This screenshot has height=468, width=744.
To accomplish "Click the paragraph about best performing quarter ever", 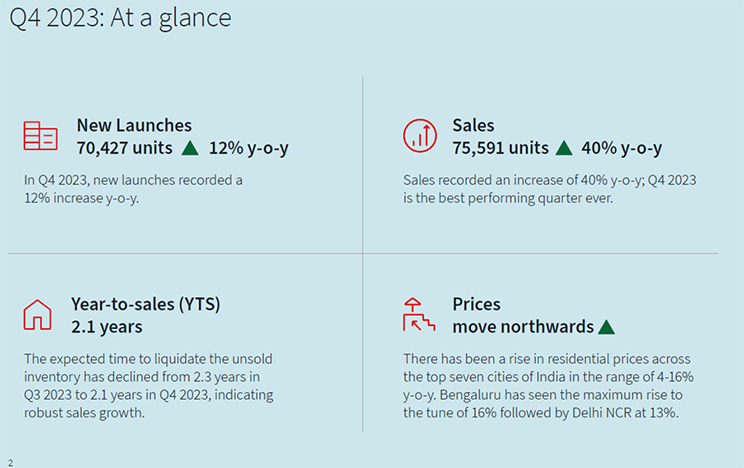I will click(549, 189).
